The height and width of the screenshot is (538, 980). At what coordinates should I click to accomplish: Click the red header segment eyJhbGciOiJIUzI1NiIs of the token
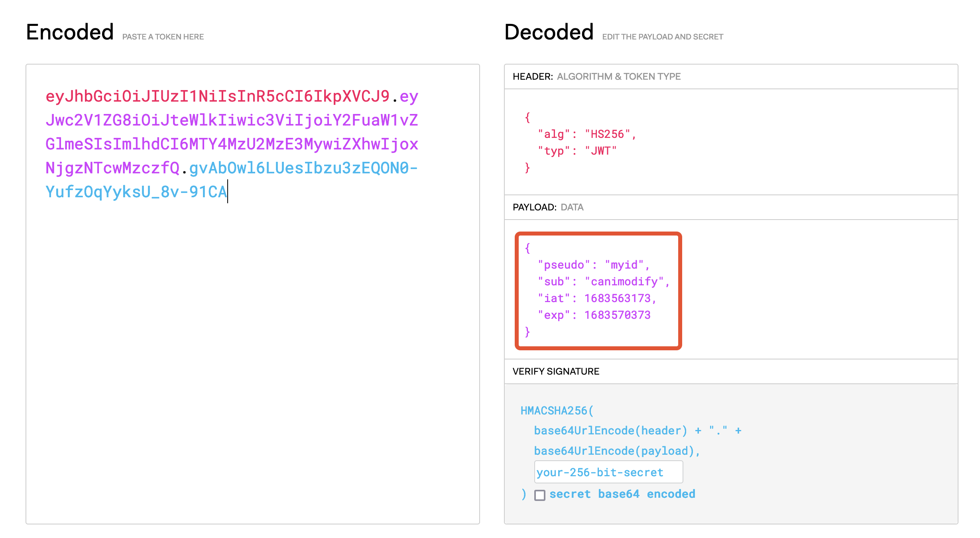(218, 96)
